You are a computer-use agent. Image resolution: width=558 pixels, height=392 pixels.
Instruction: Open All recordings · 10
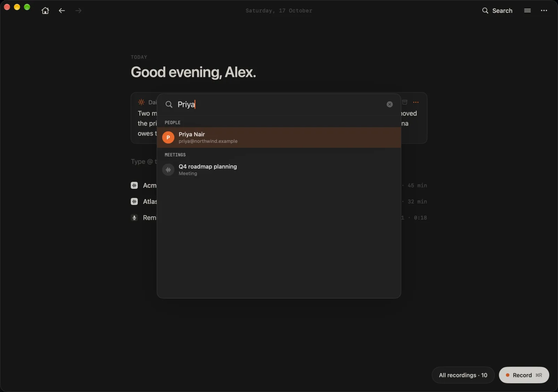[463, 375]
